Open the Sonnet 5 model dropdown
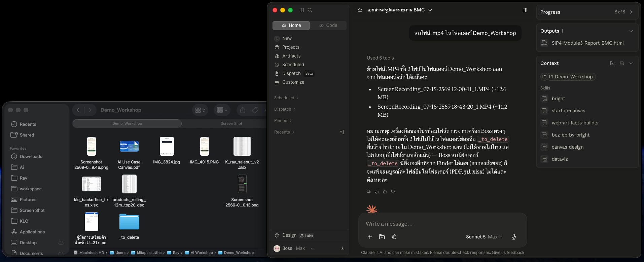This screenshot has height=262, width=644. [x=484, y=237]
